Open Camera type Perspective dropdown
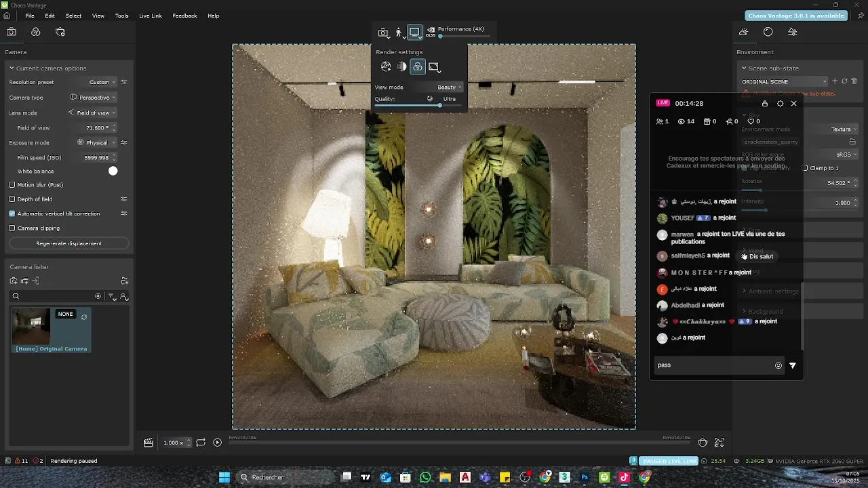Image resolution: width=868 pixels, height=488 pixels. click(93, 98)
